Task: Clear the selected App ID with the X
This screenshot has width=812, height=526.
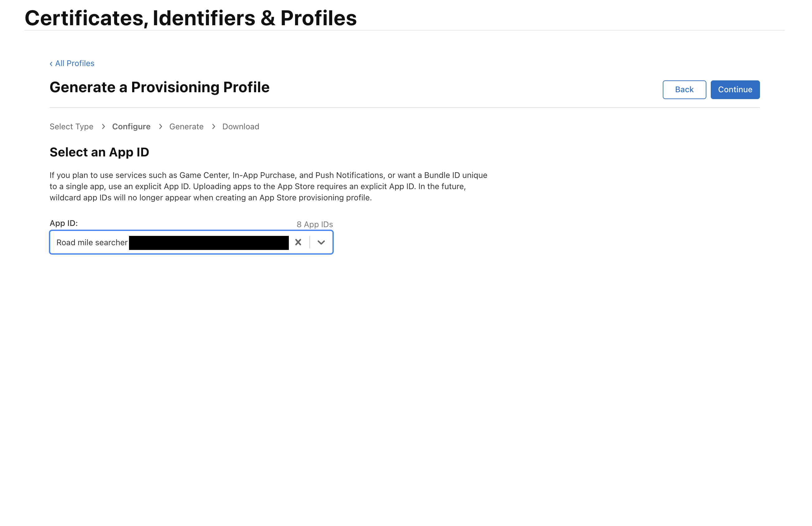Action: [298, 242]
